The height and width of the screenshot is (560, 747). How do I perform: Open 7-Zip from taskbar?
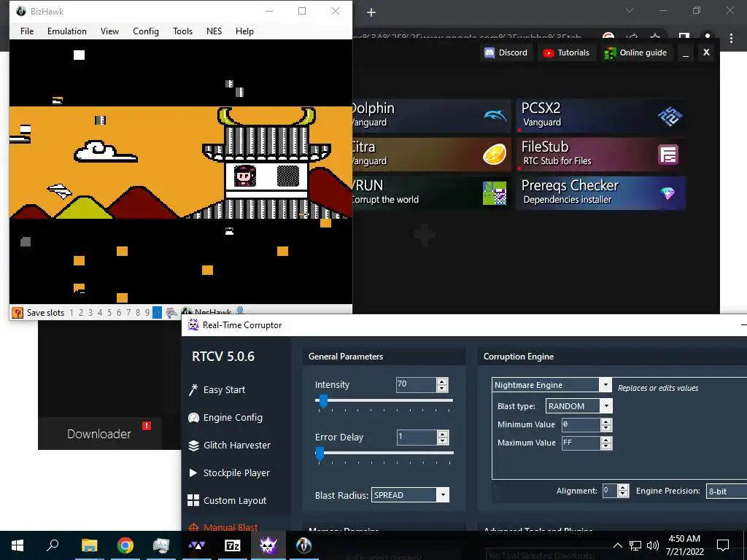coord(233,545)
